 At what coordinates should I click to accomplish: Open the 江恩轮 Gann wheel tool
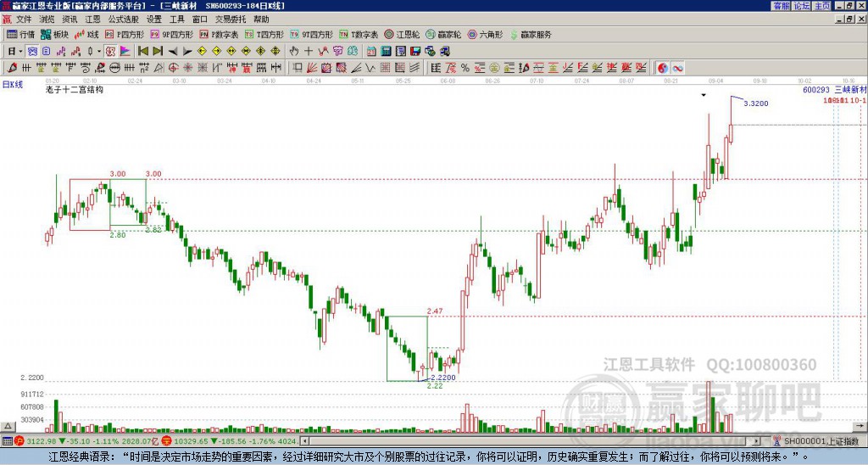[403, 34]
